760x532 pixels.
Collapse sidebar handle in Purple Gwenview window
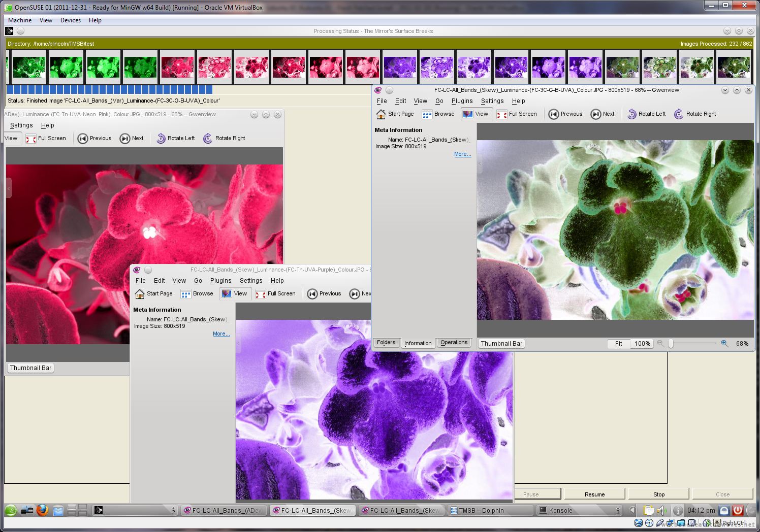(238, 344)
